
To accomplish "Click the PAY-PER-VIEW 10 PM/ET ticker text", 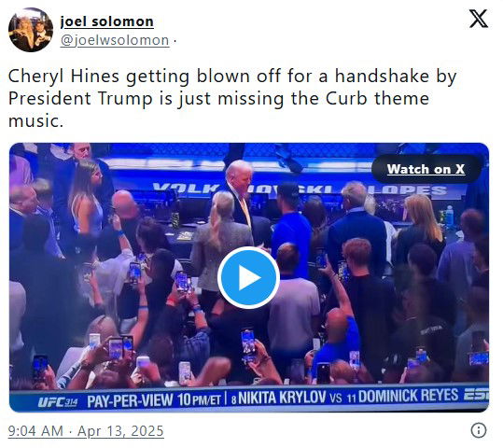I will pyautogui.click(x=154, y=399).
